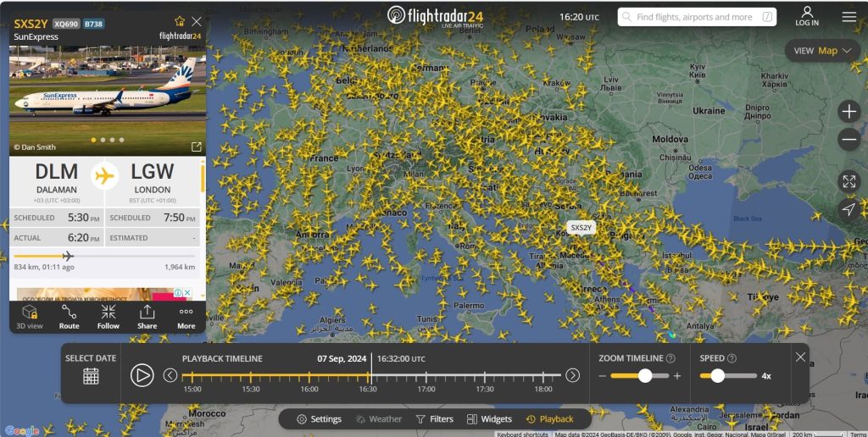Center map on my location arrow
Screen dimensions: 868x437
coord(849,209)
